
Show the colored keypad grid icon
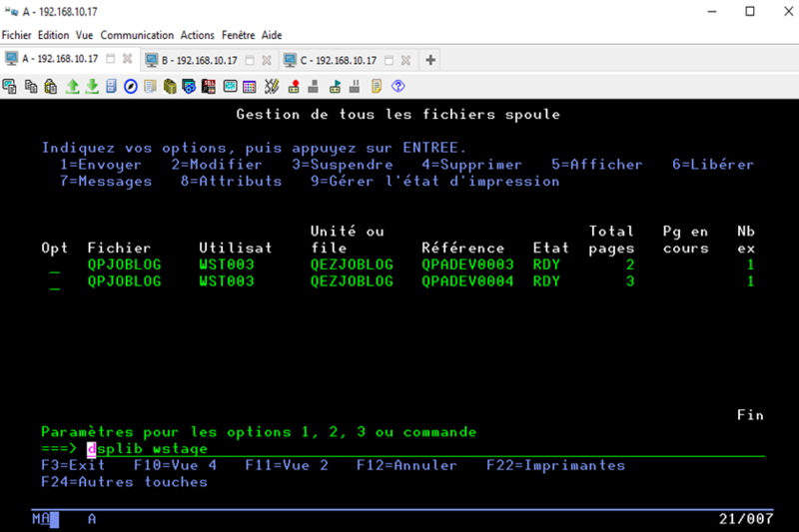point(250,86)
